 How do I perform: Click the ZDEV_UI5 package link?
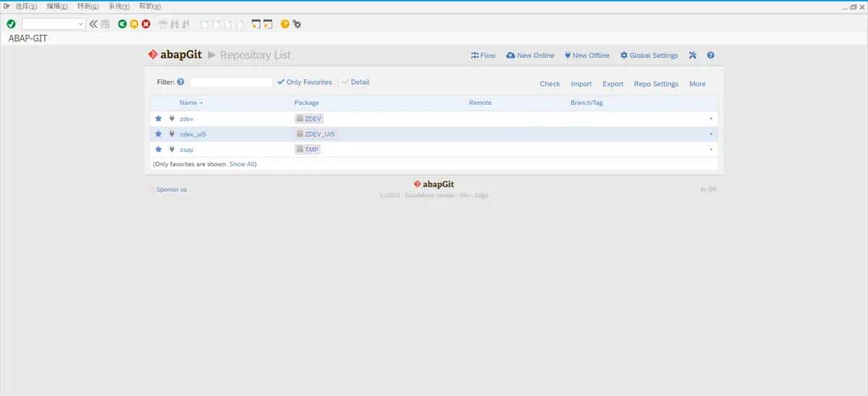[x=316, y=134]
